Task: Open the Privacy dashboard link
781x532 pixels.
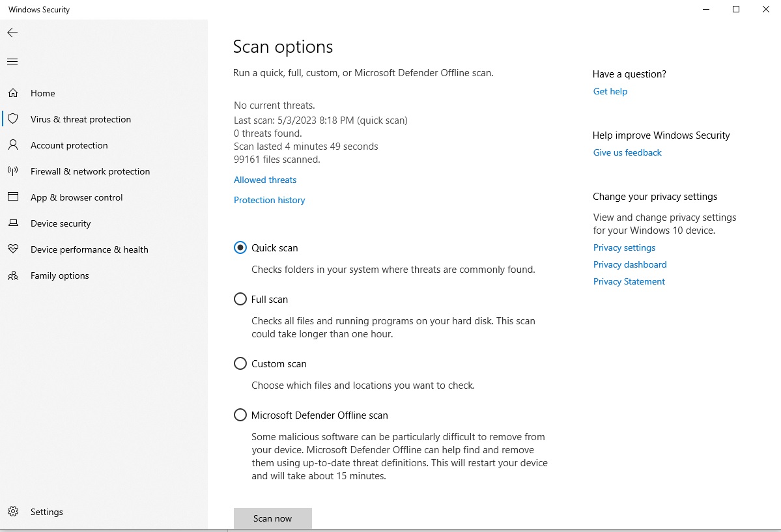Action: click(630, 264)
